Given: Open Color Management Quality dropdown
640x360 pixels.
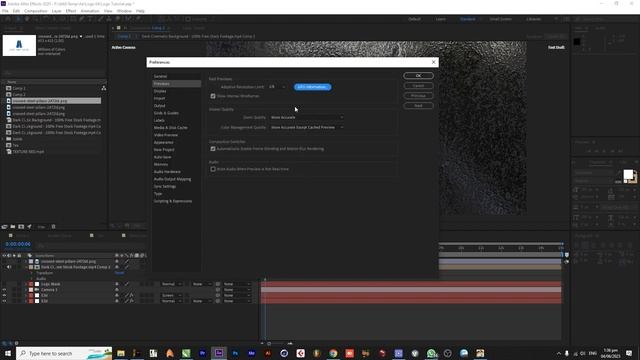Looking at the screenshot, I should click(307, 127).
